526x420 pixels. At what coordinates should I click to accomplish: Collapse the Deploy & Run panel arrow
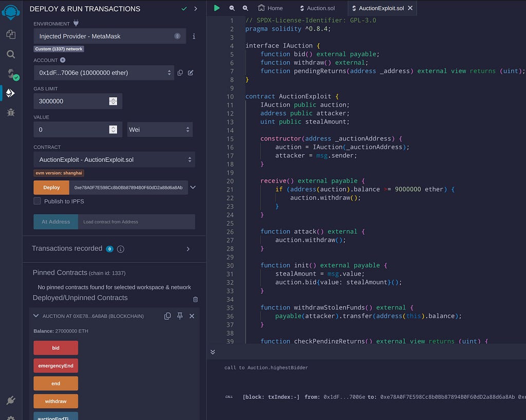196,9
